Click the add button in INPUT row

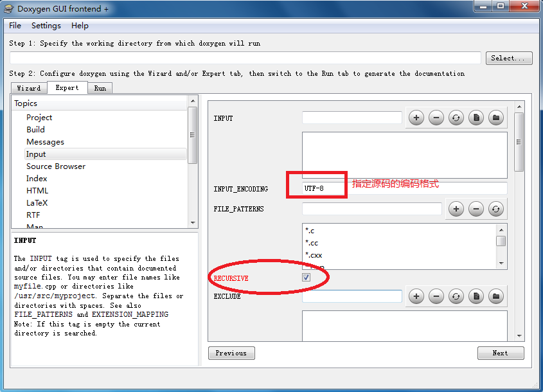point(416,118)
